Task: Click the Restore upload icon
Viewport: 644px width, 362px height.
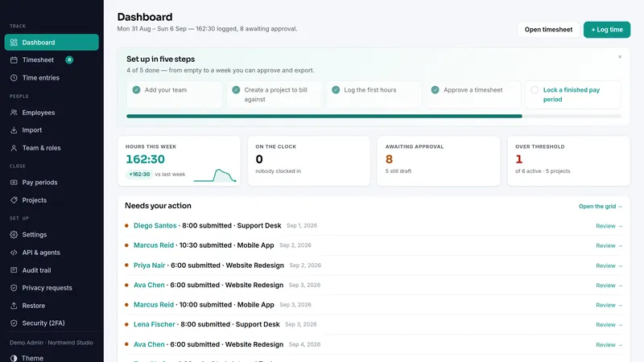Action: [14, 306]
